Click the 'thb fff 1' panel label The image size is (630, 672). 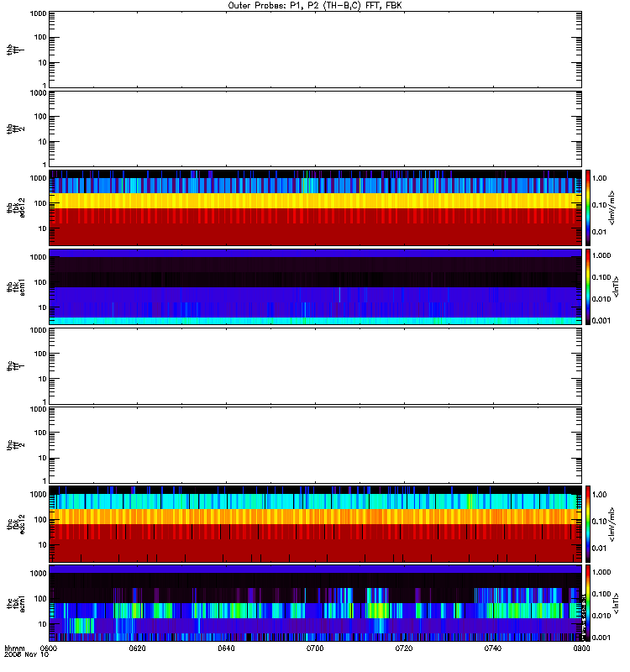[x=15, y=50]
